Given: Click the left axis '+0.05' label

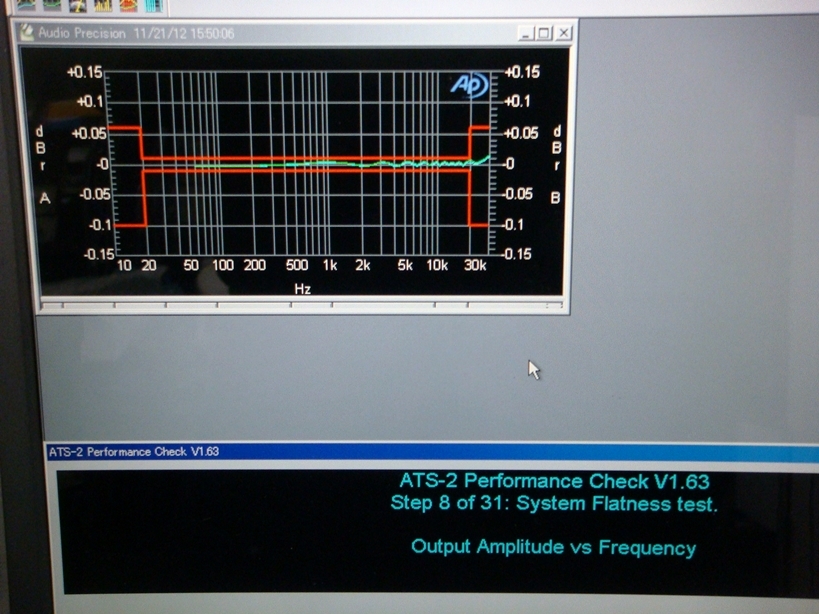Looking at the screenshot, I should (x=89, y=134).
